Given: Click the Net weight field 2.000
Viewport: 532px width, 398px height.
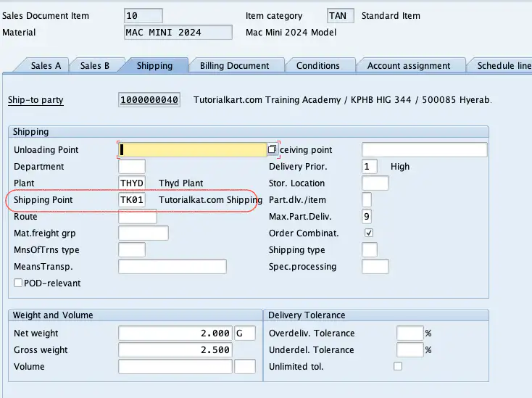Looking at the screenshot, I should 175,333.
